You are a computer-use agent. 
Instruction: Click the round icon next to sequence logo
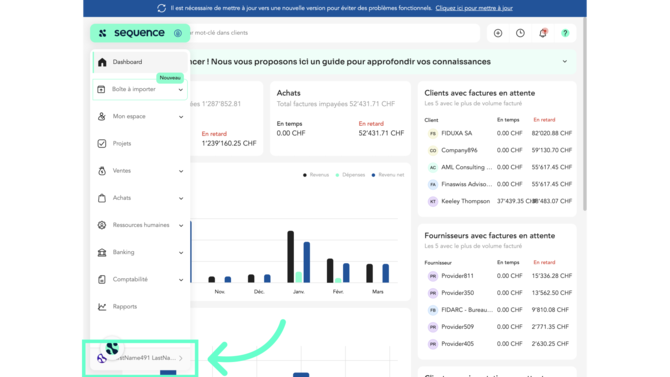coord(178,33)
